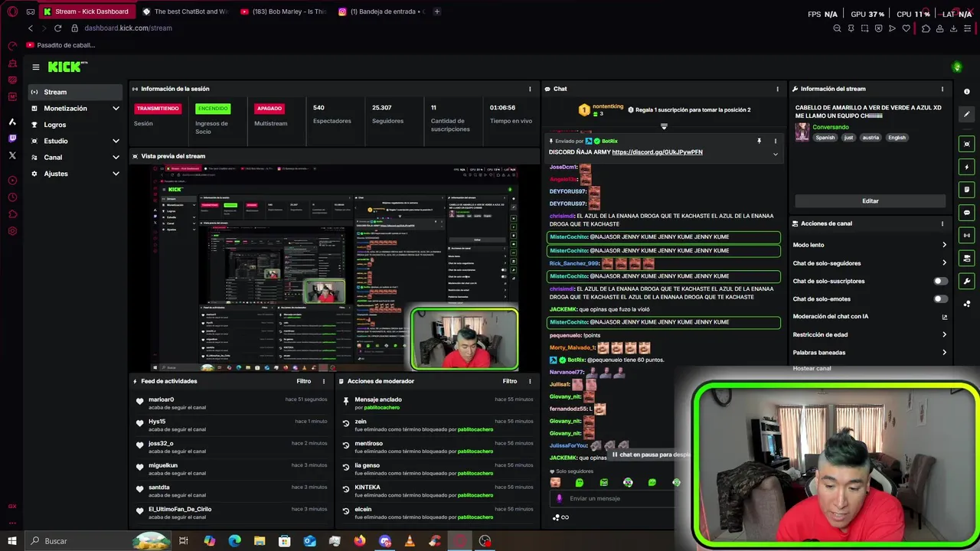Switch to the Instagram Bandeja de entrada tab

point(381,11)
